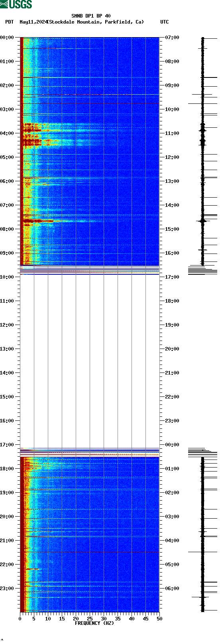Click the 21:00 label on the PDT axis
220x644 pixels.
(7, 541)
